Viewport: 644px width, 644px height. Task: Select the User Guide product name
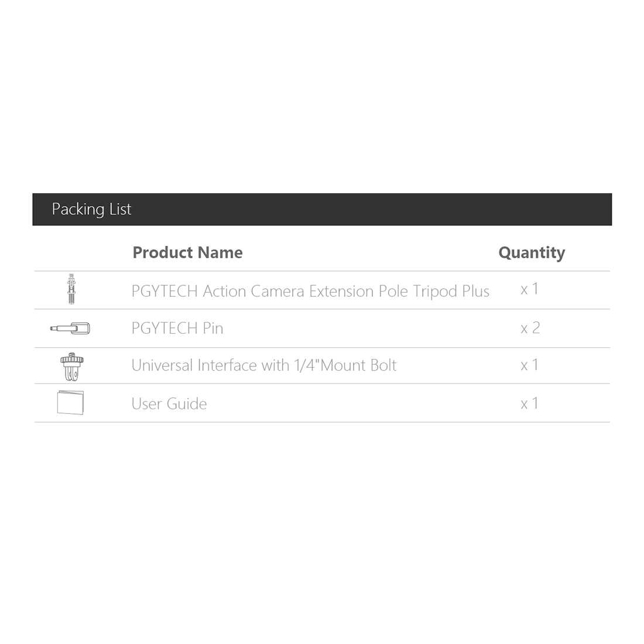tap(169, 404)
